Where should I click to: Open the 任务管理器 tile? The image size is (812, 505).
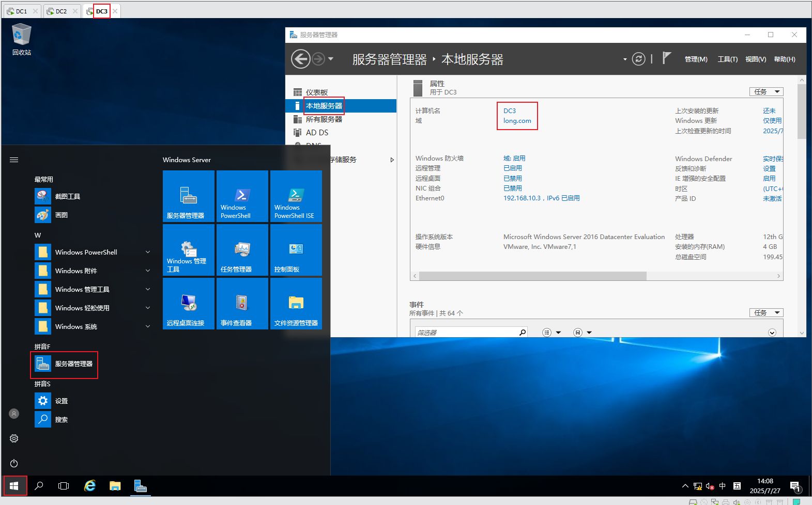[x=242, y=250]
